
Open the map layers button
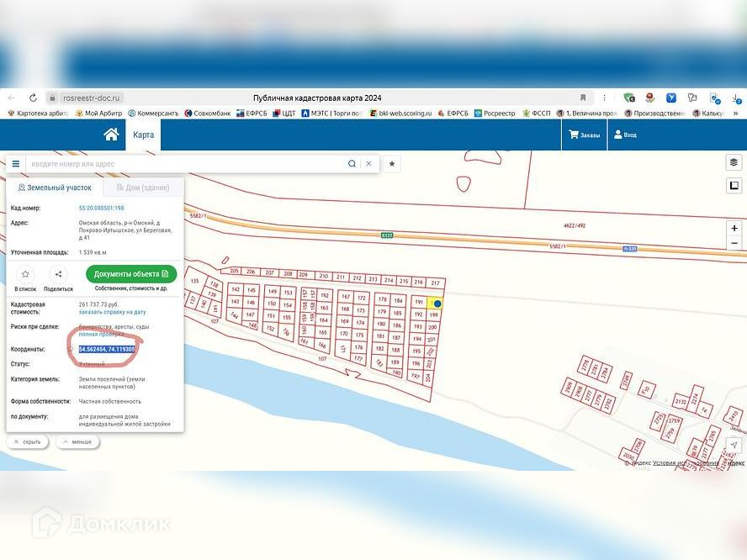734,162
